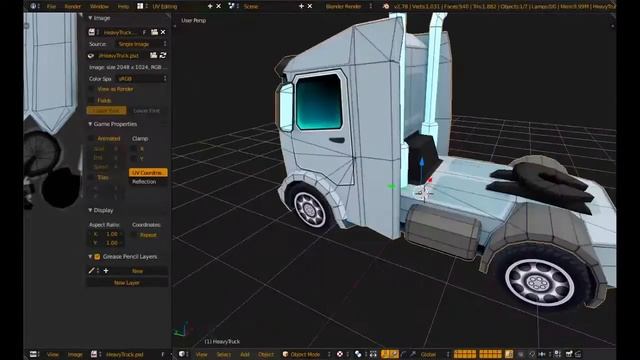640x360 pixels.
Task: Enable the Animated checkbox
Action: (x=91, y=138)
